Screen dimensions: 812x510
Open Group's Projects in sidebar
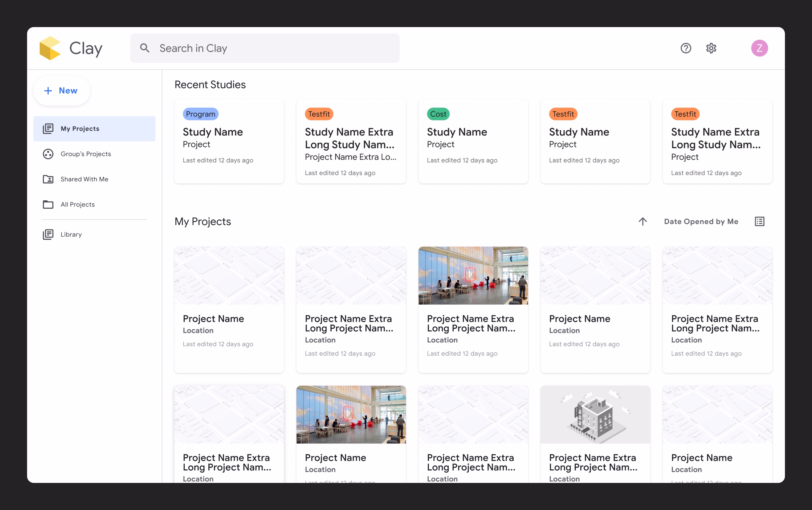click(x=86, y=154)
